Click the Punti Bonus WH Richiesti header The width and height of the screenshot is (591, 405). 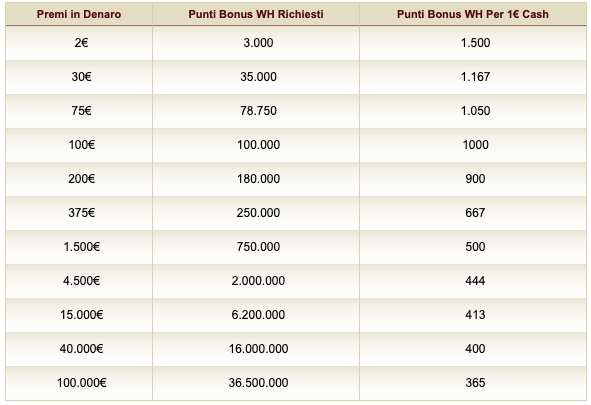pyautogui.click(x=256, y=14)
